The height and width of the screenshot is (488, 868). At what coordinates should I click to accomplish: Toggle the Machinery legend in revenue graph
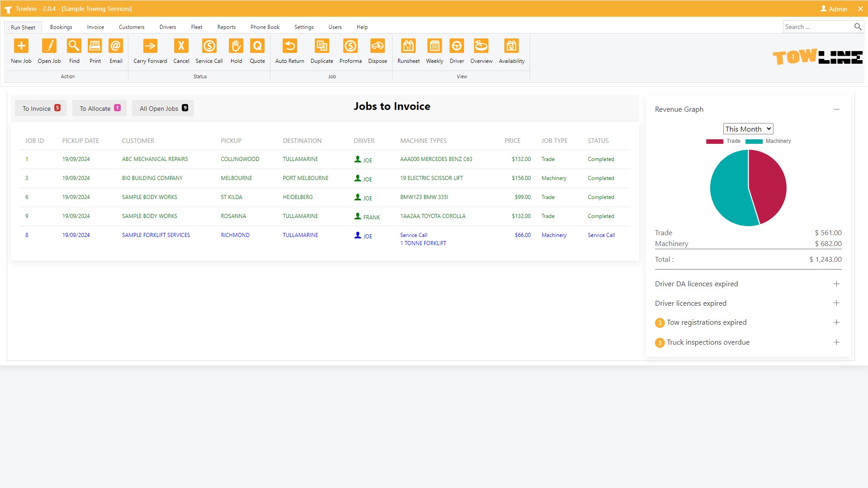[768, 141]
